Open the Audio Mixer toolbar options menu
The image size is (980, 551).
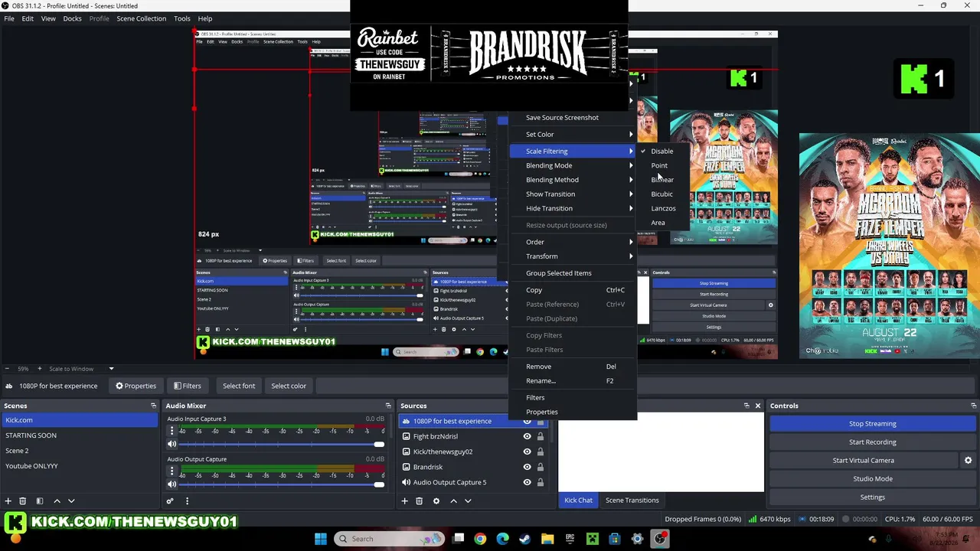pos(187,501)
